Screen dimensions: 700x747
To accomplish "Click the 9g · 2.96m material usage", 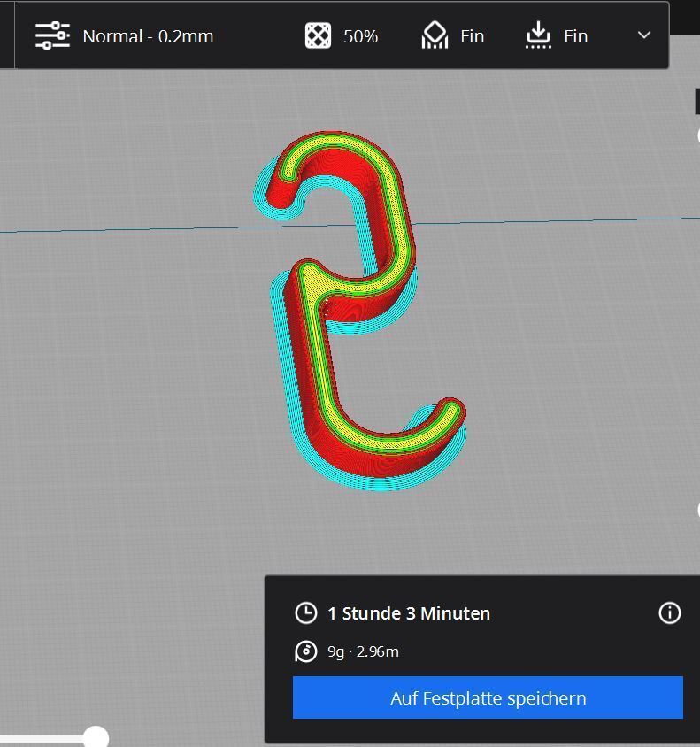I will coord(363,651).
